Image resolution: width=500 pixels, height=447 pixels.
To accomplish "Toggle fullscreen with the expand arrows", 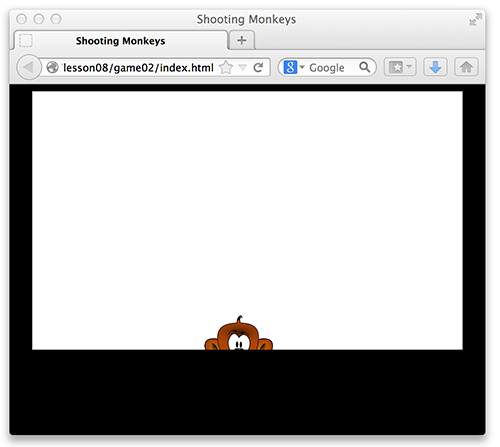I will [476, 20].
